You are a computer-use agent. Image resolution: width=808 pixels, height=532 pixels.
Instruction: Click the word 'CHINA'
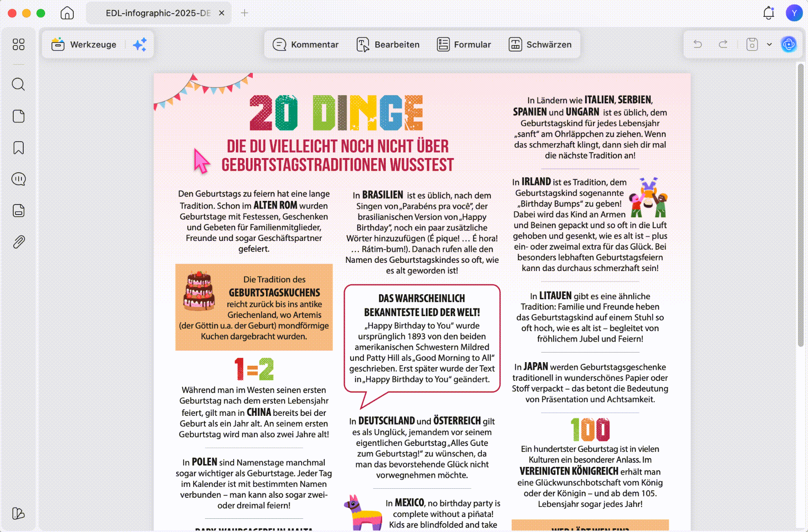coord(259,412)
